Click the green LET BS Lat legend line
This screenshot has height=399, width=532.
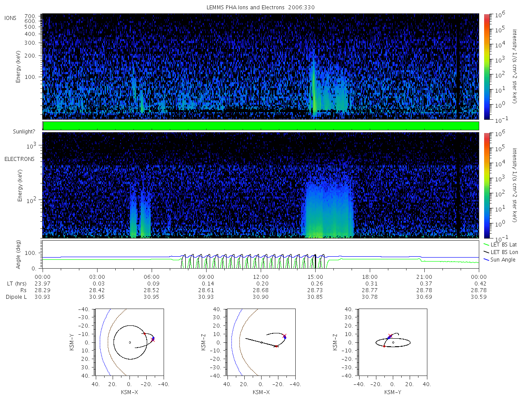[486, 244]
